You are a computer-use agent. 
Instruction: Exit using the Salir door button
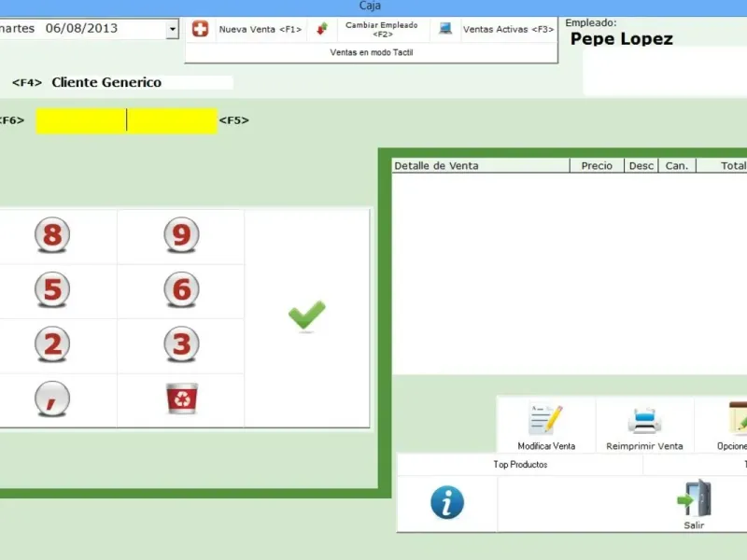tap(694, 505)
